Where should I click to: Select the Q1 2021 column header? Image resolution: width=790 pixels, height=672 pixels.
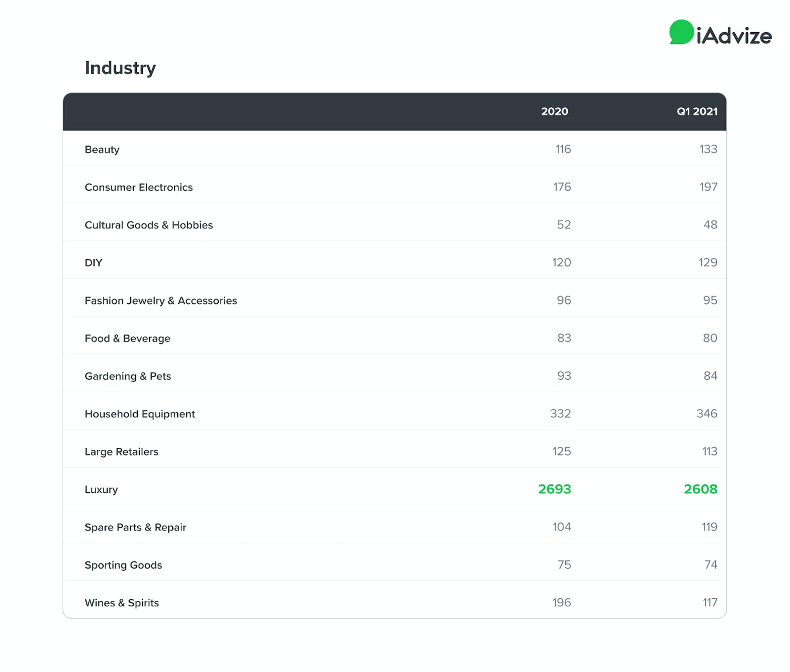click(697, 112)
